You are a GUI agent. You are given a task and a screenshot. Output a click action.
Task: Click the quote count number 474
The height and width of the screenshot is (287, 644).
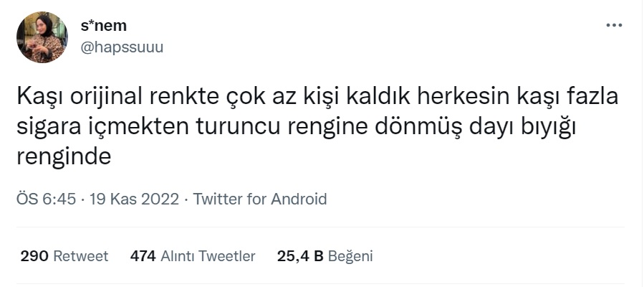143,256
